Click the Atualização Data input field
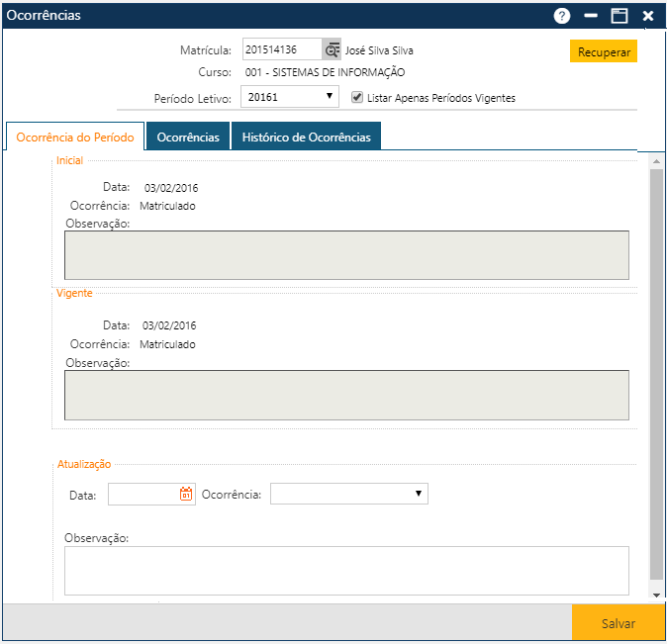The height and width of the screenshot is (644, 667). [143, 495]
